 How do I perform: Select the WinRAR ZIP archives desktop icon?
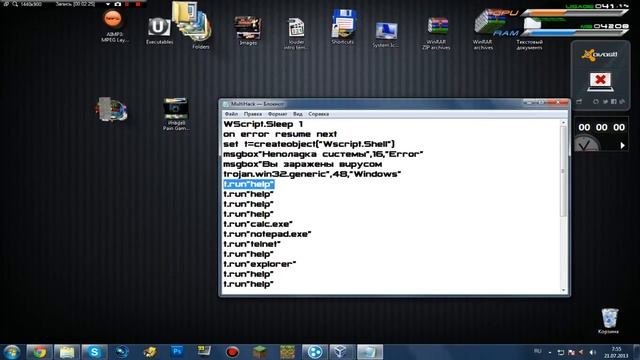click(x=437, y=33)
